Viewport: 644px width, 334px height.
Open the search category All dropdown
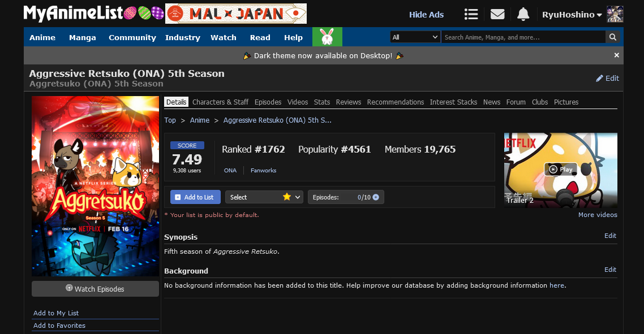point(415,37)
